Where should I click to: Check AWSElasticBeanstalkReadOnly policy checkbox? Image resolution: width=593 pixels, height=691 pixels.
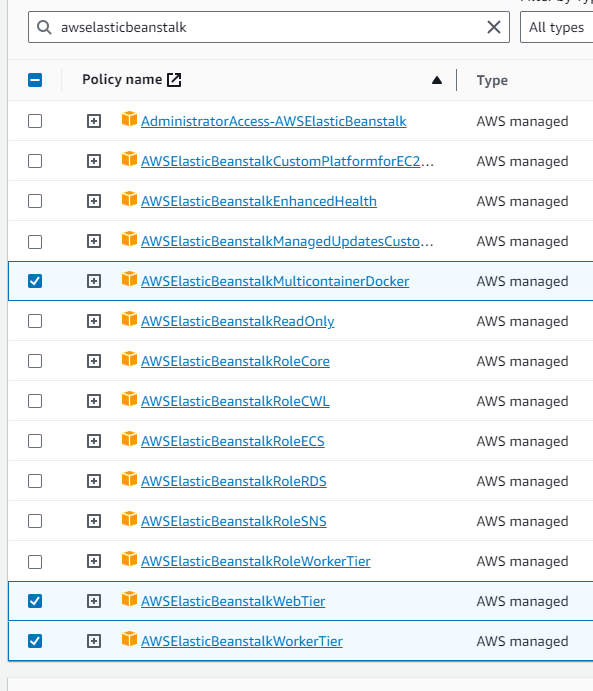click(35, 321)
